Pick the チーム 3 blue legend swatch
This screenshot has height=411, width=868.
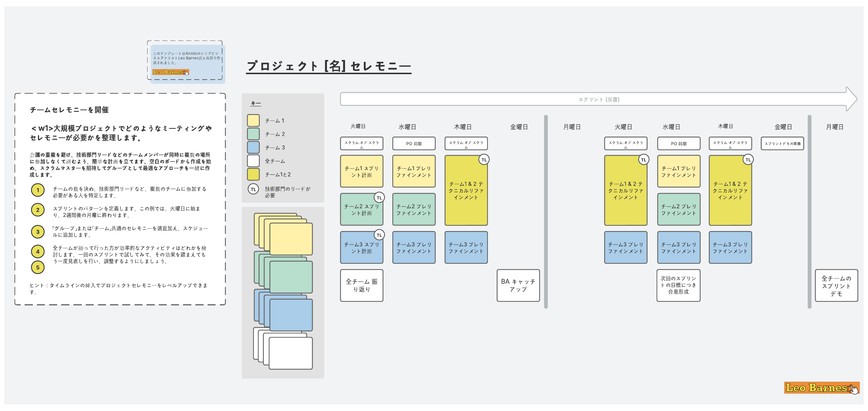click(x=253, y=147)
